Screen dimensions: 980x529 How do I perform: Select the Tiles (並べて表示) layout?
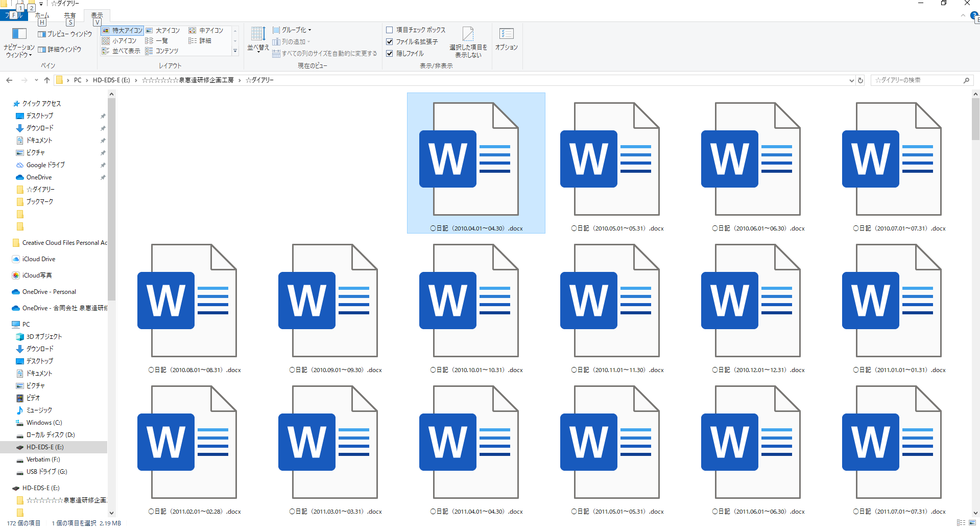tap(121, 51)
